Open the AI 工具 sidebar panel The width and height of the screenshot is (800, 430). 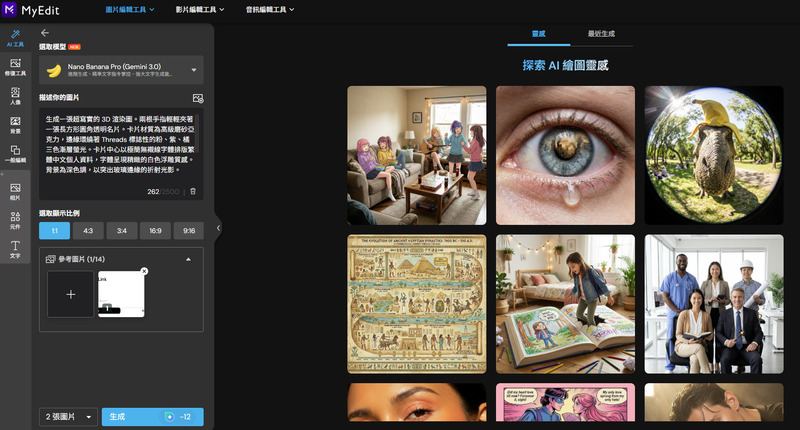click(15, 39)
